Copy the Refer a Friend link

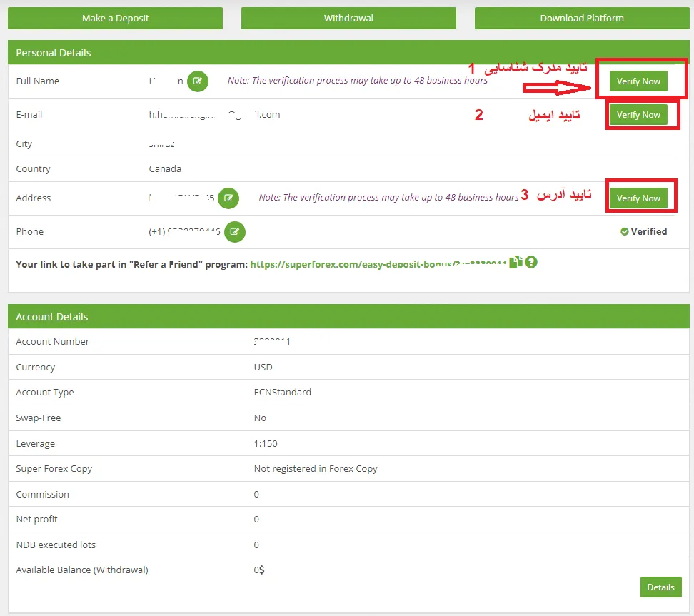tap(516, 263)
